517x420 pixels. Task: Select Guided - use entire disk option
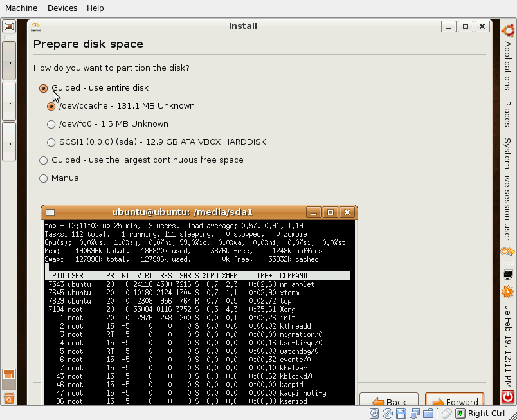click(94, 88)
